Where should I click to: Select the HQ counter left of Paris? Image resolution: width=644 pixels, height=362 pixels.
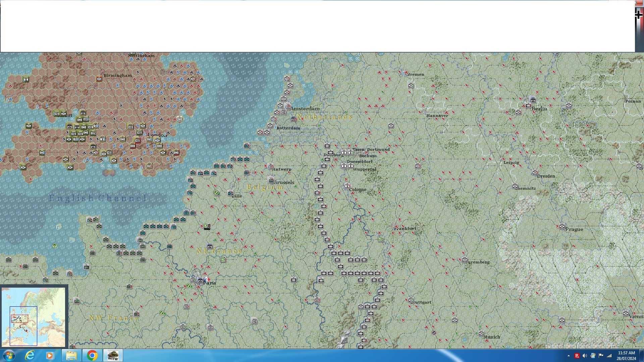tap(193, 280)
